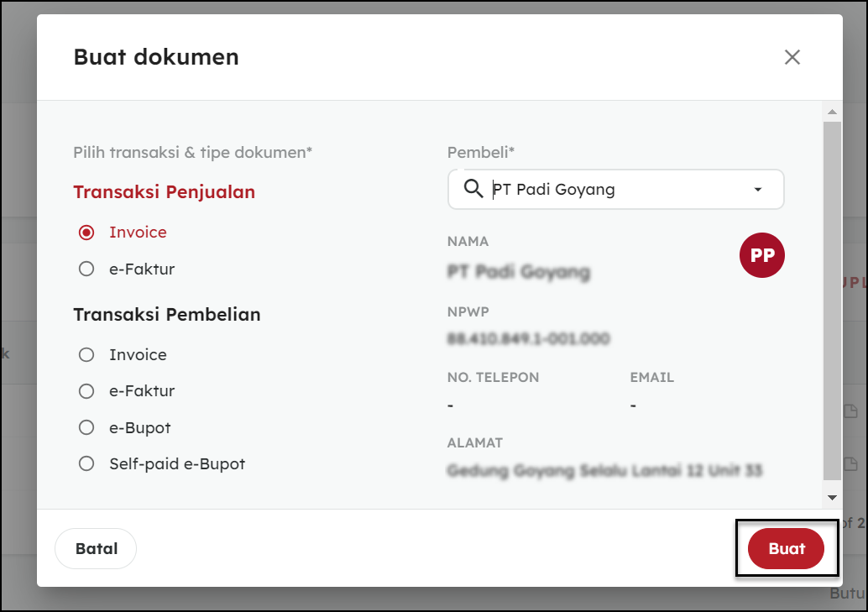Expand the Pembeli dropdown arrow
The width and height of the screenshot is (868, 612).
pos(758,190)
